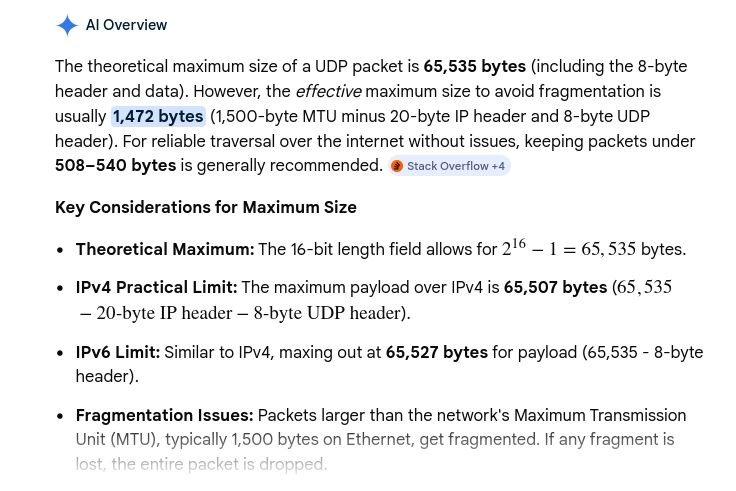Screen dimensions: 736x491
Task: Click the "Theoretical Maximum:" bullet label
Action: [165, 249]
